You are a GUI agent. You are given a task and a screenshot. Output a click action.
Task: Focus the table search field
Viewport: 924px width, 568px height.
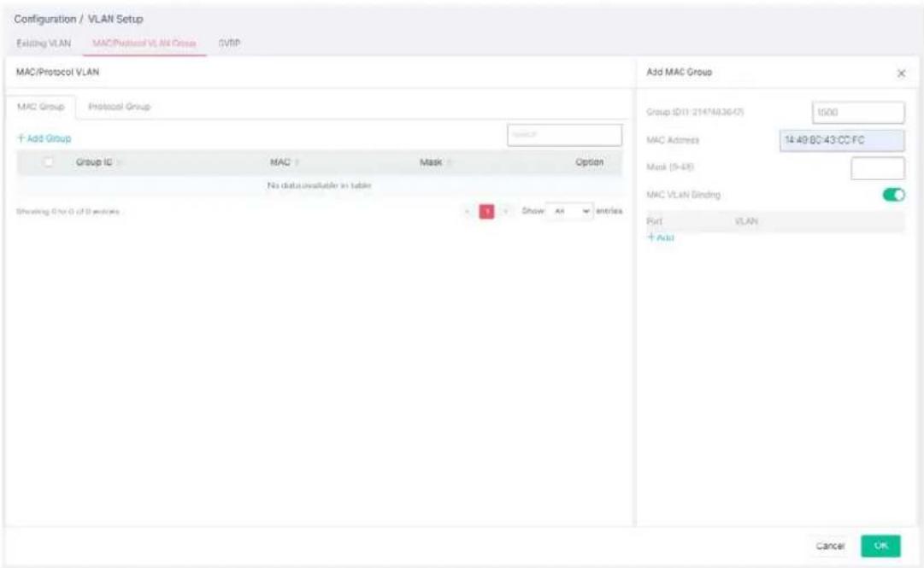[564, 135]
